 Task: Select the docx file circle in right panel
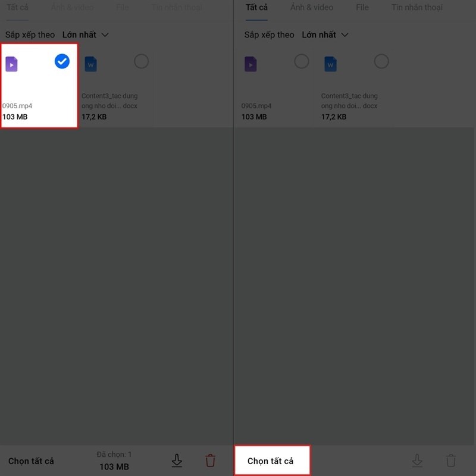pos(381,61)
